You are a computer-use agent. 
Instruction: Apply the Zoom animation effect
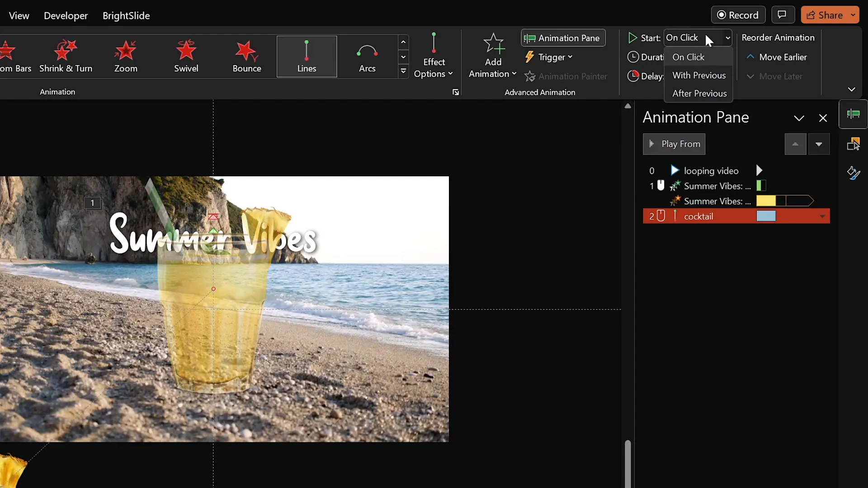point(126,55)
